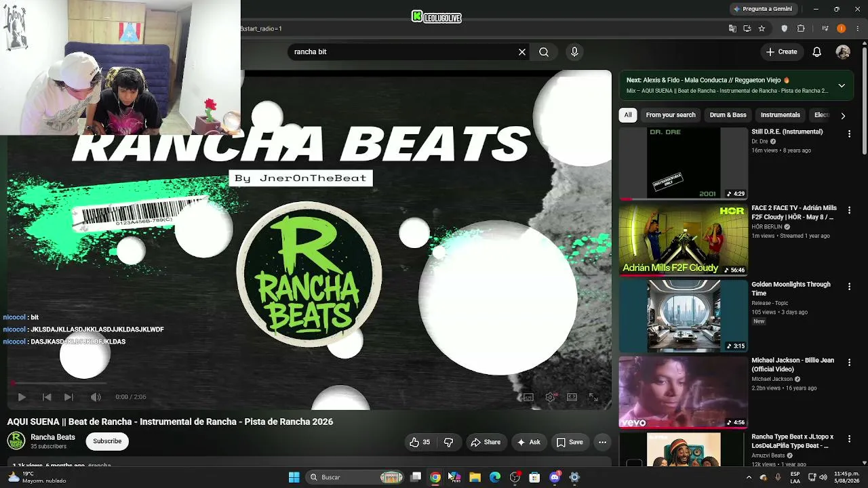Image resolution: width=868 pixels, height=488 pixels.
Task: Show more filter chips with right arrow
Action: point(843,116)
